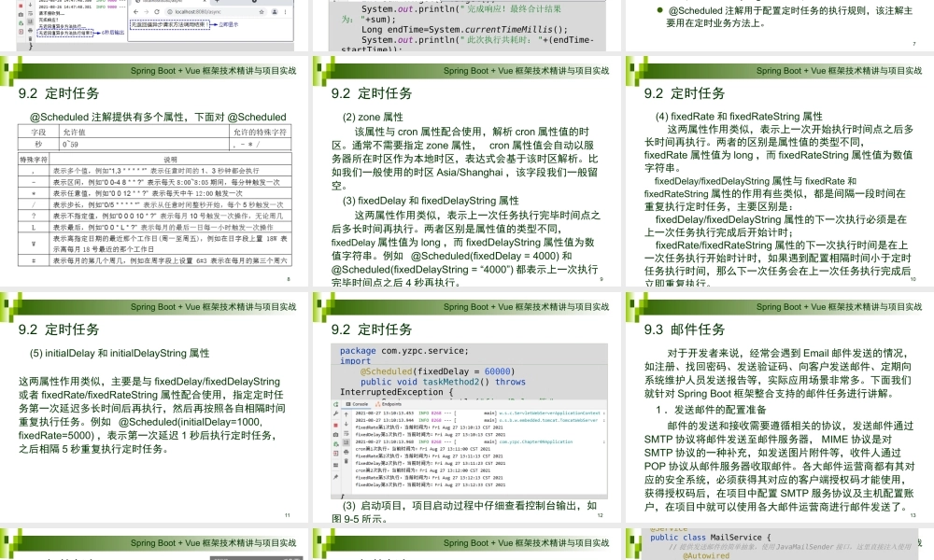Image resolution: width=934 pixels, height=560 pixels.
Task: Click the red stop icon in the console toolbar
Action: click(335, 425)
